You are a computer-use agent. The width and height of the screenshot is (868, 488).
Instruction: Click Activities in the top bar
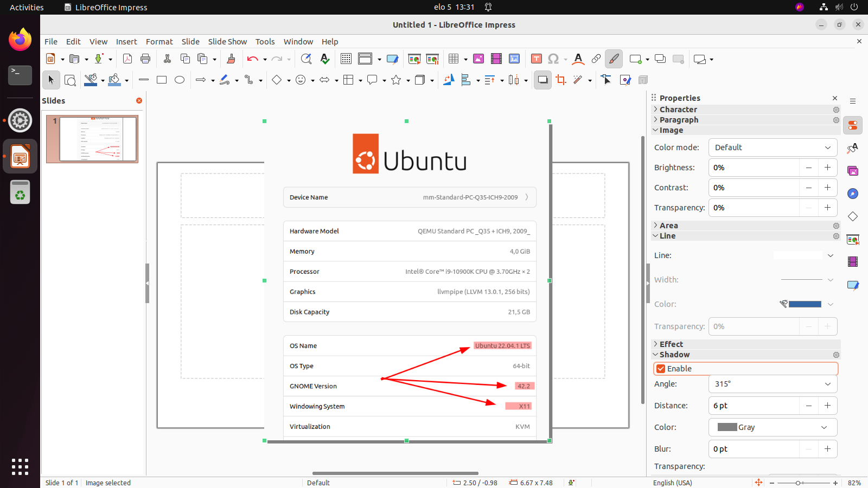pos(27,7)
